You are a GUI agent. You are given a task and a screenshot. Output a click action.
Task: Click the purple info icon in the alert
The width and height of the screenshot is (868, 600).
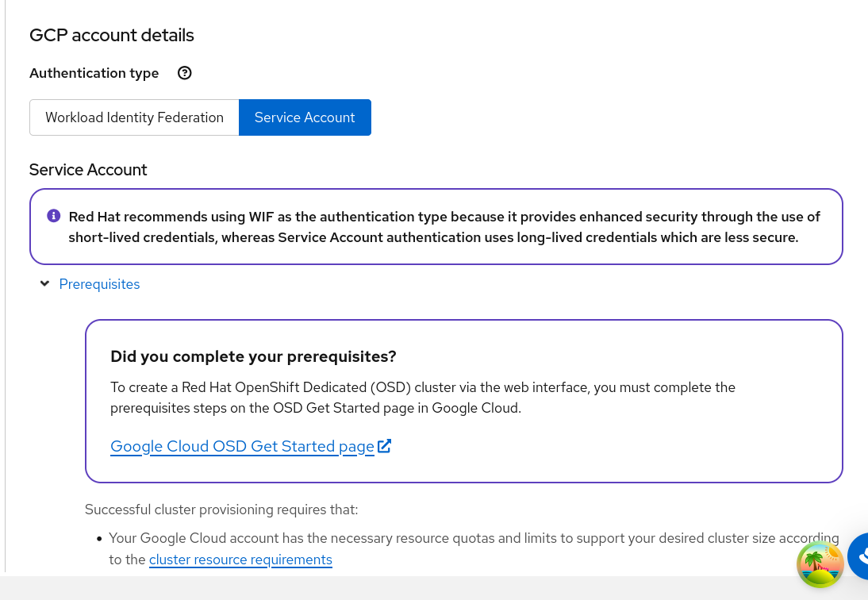tap(54, 216)
